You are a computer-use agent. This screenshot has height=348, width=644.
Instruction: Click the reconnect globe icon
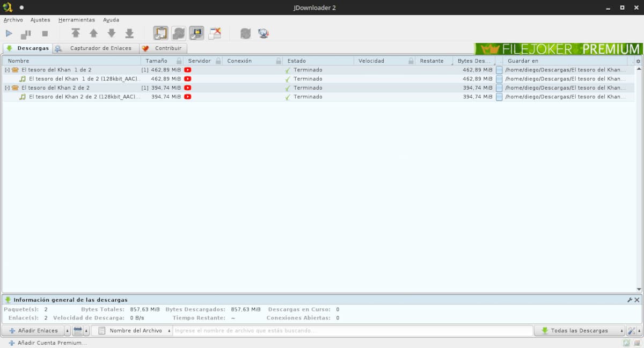[x=263, y=33]
